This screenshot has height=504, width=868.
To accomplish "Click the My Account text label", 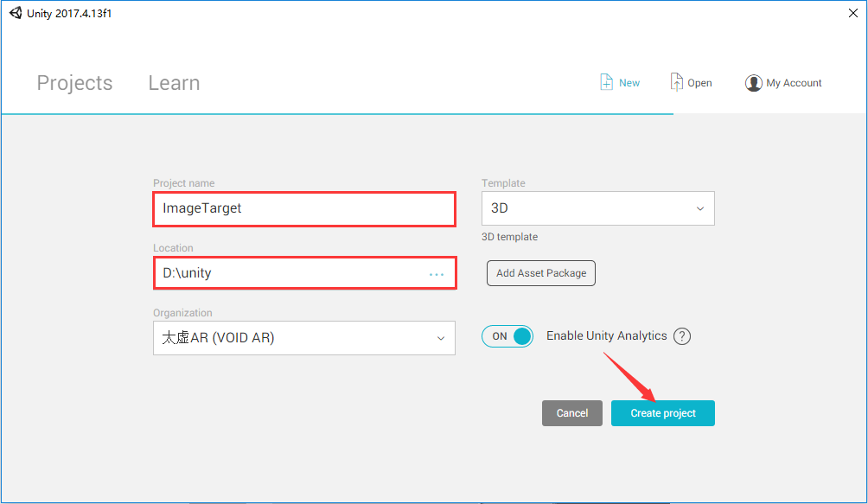I will click(794, 83).
